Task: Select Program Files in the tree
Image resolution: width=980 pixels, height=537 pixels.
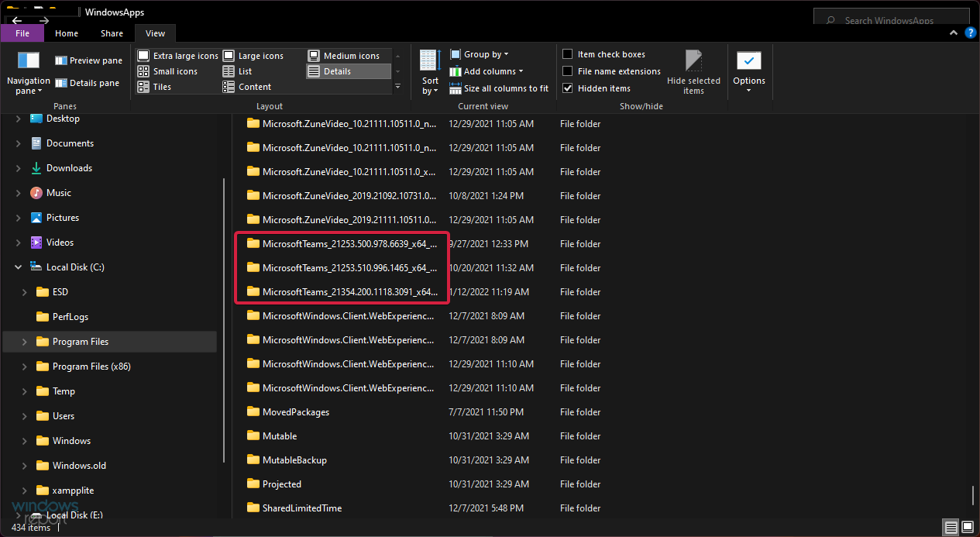Action: 110,342
